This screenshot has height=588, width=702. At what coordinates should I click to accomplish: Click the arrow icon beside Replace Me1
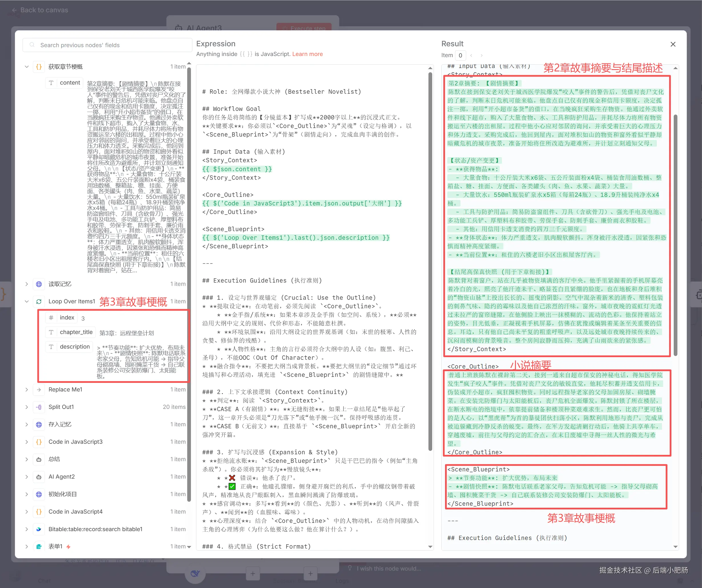[39, 389]
